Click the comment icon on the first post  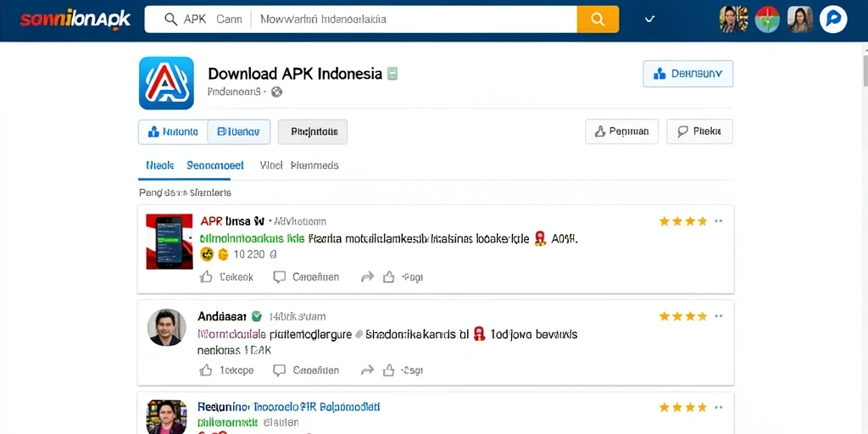click(280, 277)
